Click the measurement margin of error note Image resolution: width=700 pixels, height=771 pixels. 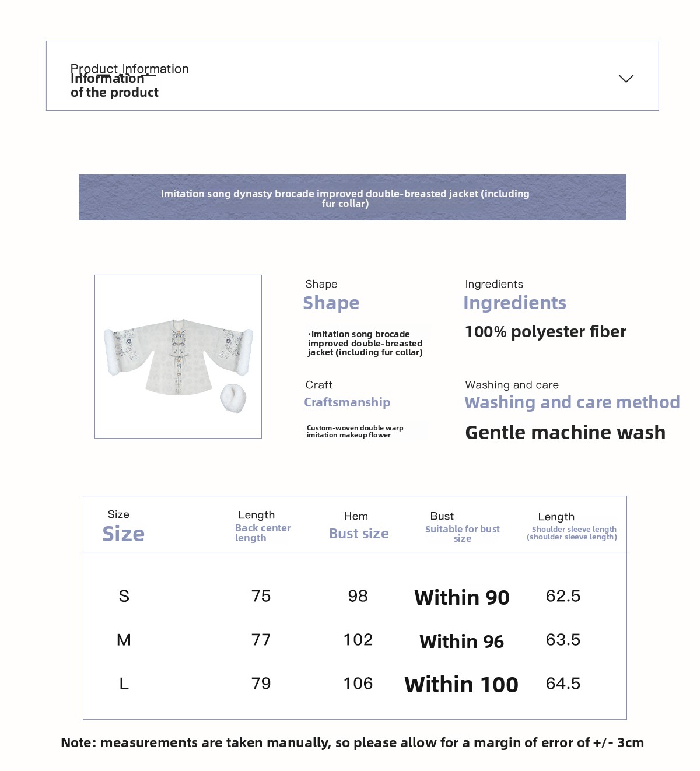click(x=352, y=742)
